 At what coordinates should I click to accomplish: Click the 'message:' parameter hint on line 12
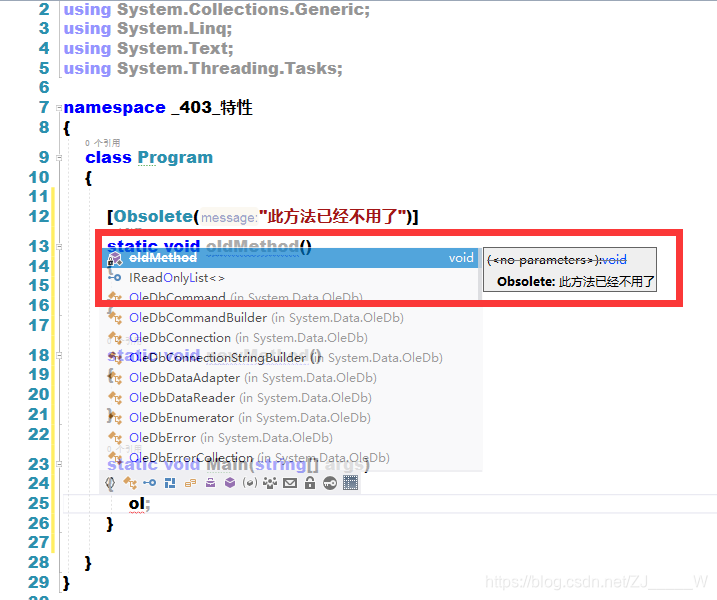tap(229, 217)
